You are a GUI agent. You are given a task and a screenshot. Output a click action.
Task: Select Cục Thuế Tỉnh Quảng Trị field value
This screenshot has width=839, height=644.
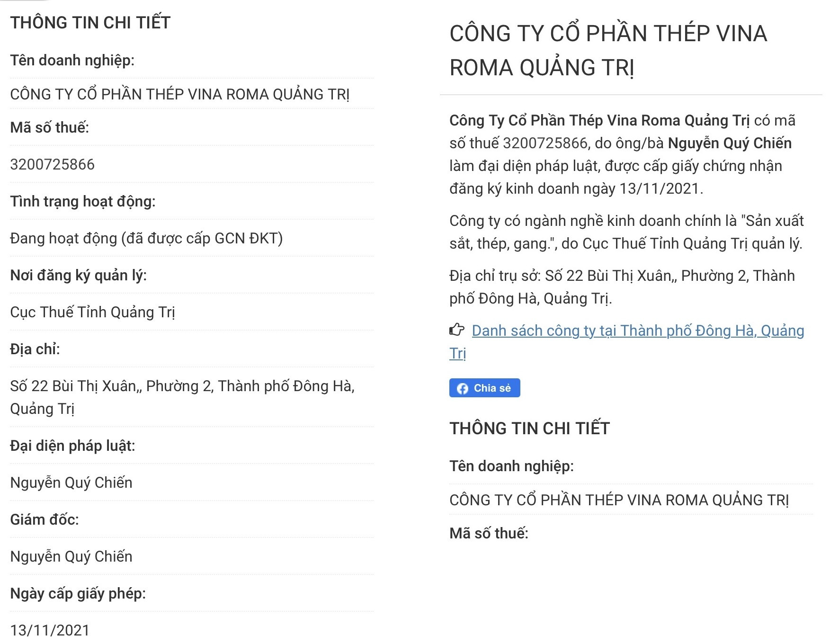pos(93,312)
